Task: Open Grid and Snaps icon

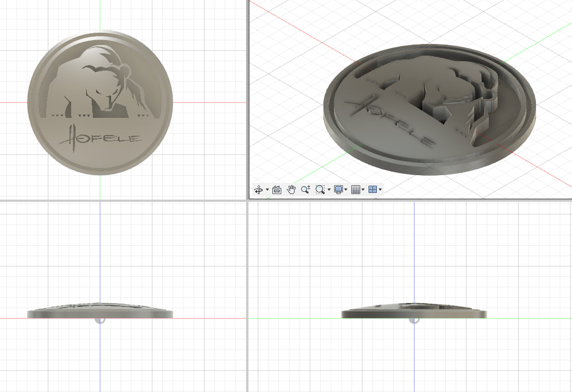Action: pos(356,190)
